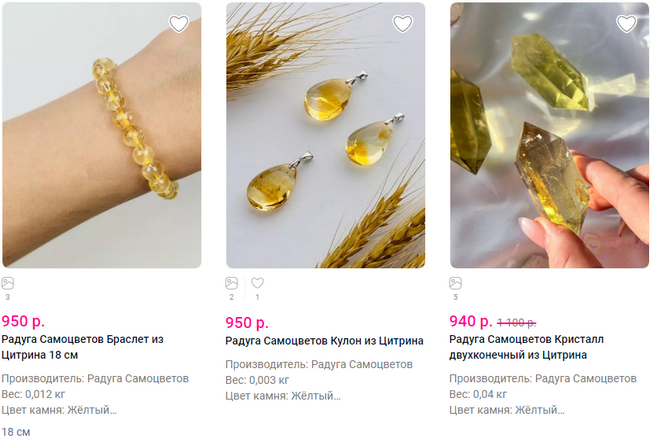Viewport: 650px width, 439px height.
Task: Open the citrine bracelet product photo
Action: pyautogui.click(x=102, y=135)
